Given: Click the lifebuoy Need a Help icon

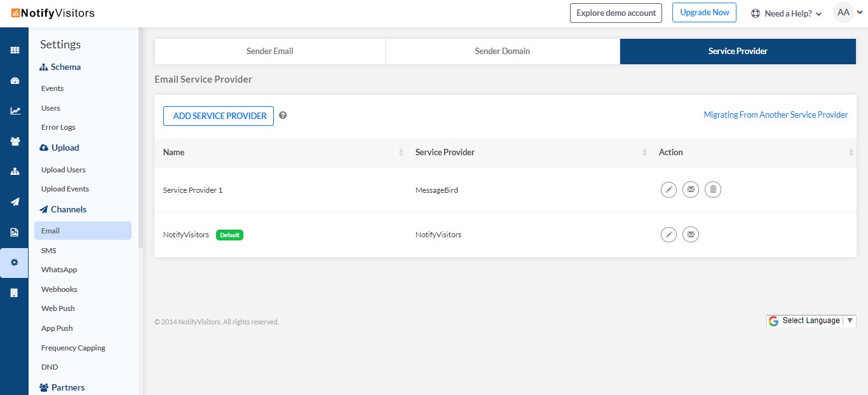Looking at the screenshot, I should tap(756, 13).
